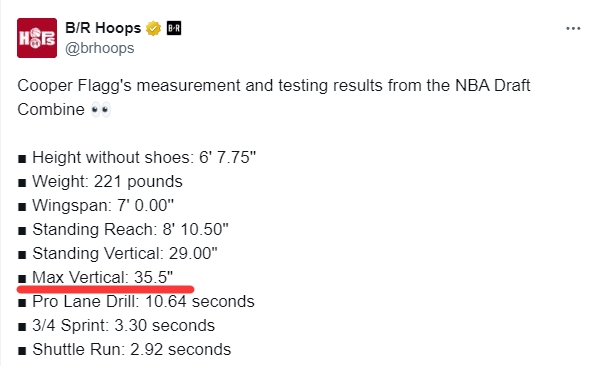
Task: Click the Shuttle Run: 2.92 seconds text
Action: pyautogui.click(x=132, y=350)
